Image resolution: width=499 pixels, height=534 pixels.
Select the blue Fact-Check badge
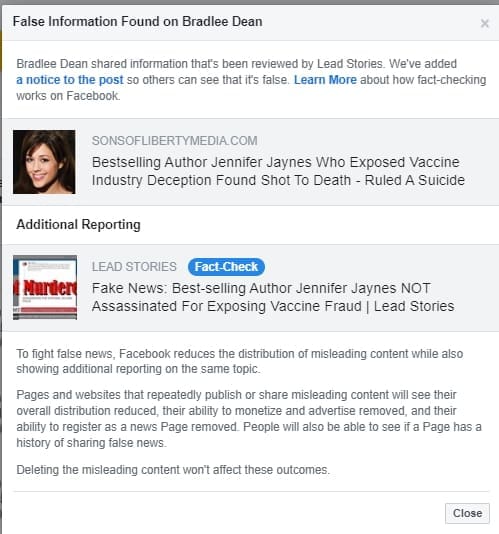[226, 267]
